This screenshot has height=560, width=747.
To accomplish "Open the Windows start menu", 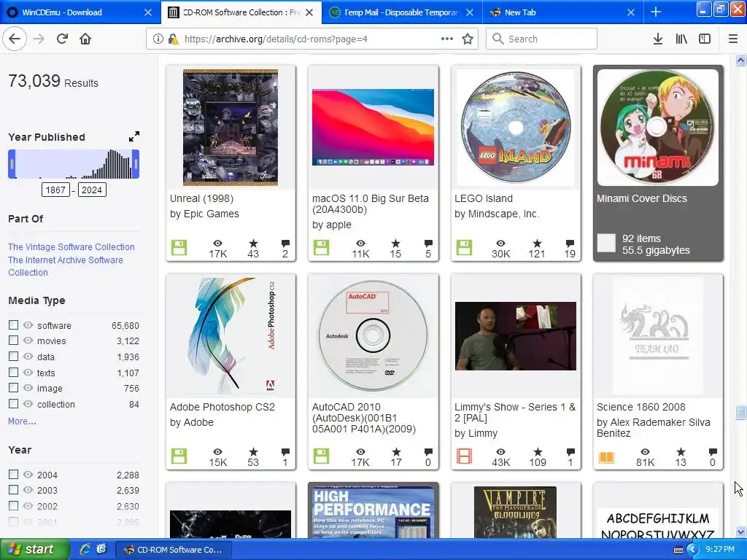I will 34,549.
